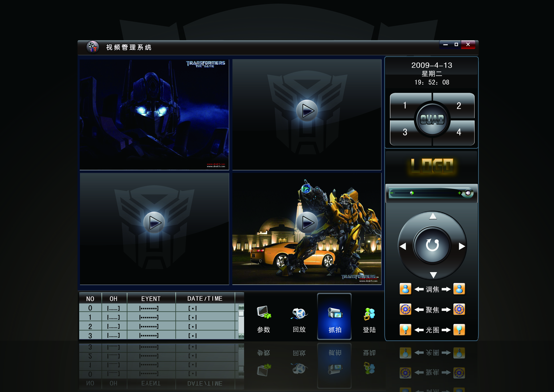Click the 视频管理系统 title text
Image resolution: width=554 pixels, height=392 pixels.
[x=129, y=47]
